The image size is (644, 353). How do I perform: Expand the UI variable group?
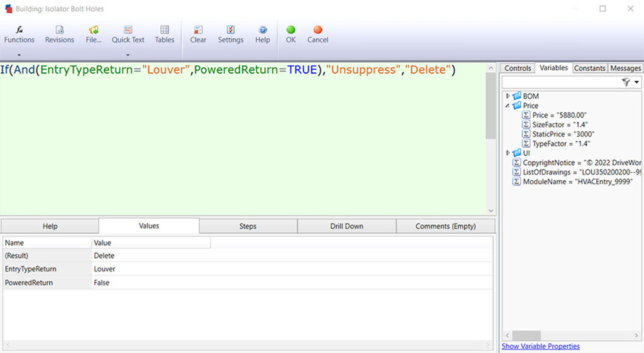(x=508, y=153)
